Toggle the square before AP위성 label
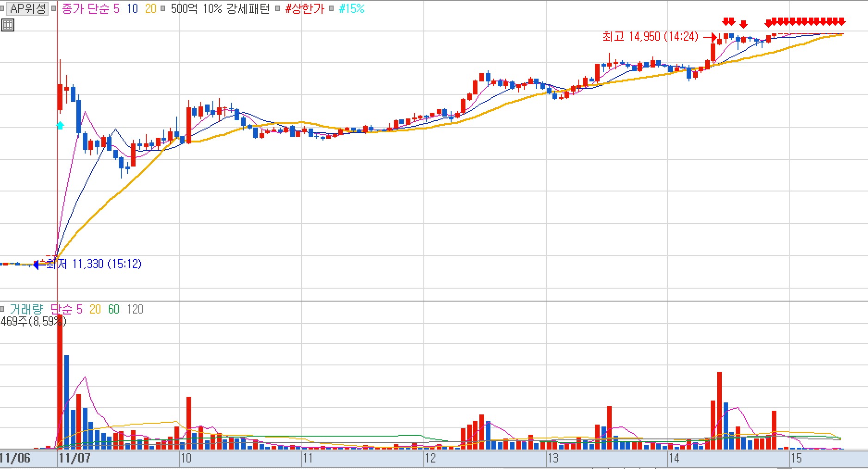868x469 pixels. click(x=3, y=8)
